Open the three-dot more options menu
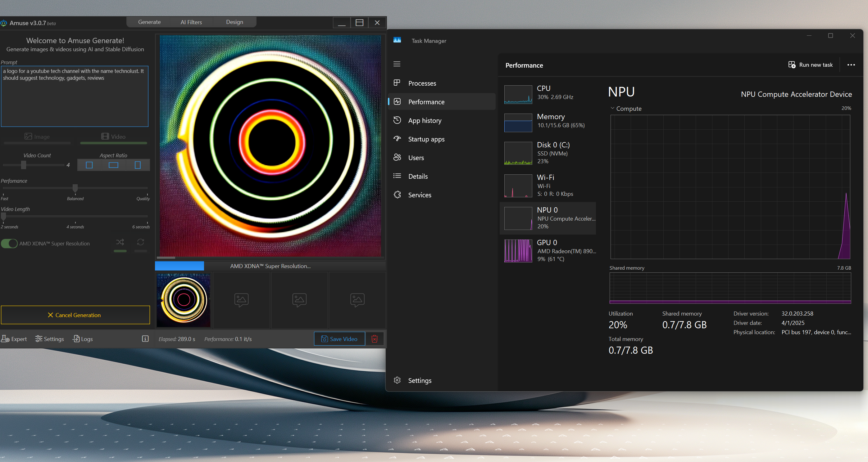Viewport: 868px width, 462px height. coord(851,65)
